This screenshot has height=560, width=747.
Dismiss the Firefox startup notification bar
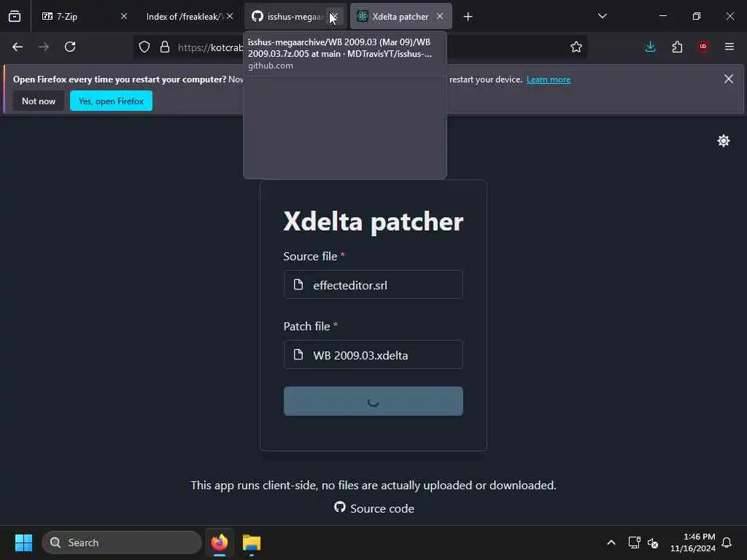pyautogui.click(x=729, y=79)
